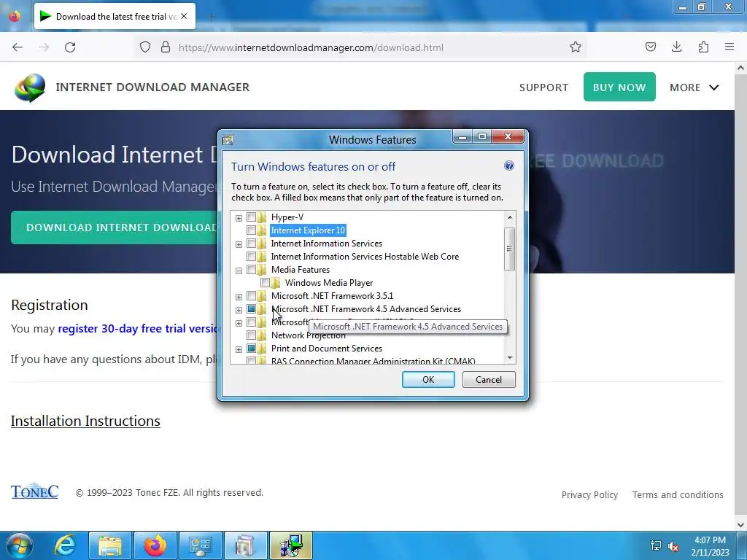The width and height of the screenshot is (747, 560).
Task: Check Microsoft .NET Framework 3.5.1 box
Action: (251, 296)
